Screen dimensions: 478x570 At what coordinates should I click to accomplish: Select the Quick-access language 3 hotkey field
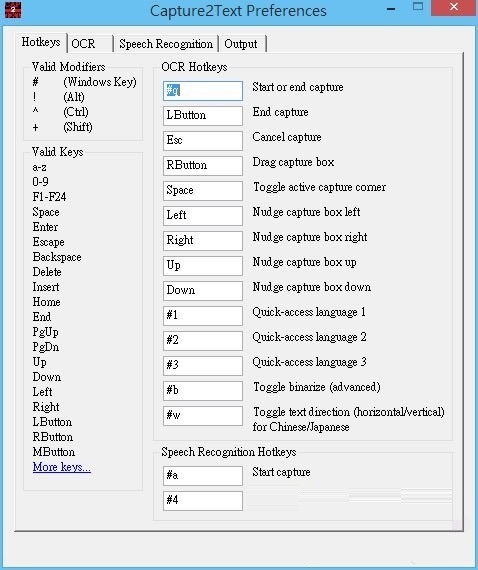203,366
